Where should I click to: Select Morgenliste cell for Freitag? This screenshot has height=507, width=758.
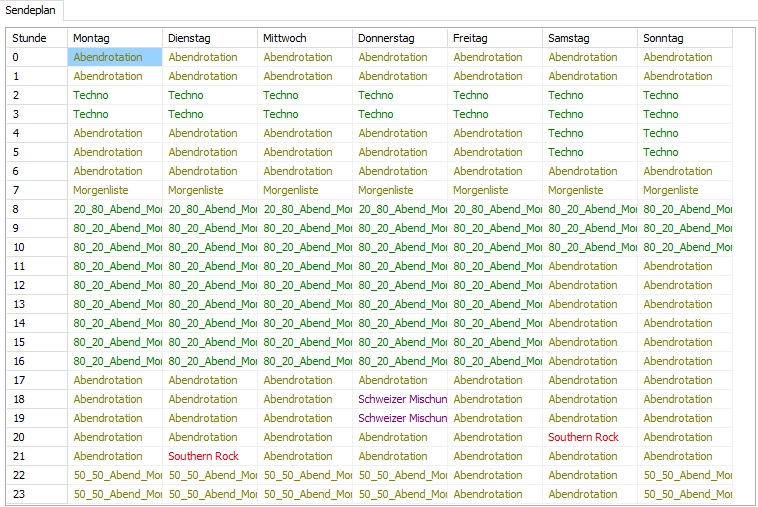[x=494, y=190]
